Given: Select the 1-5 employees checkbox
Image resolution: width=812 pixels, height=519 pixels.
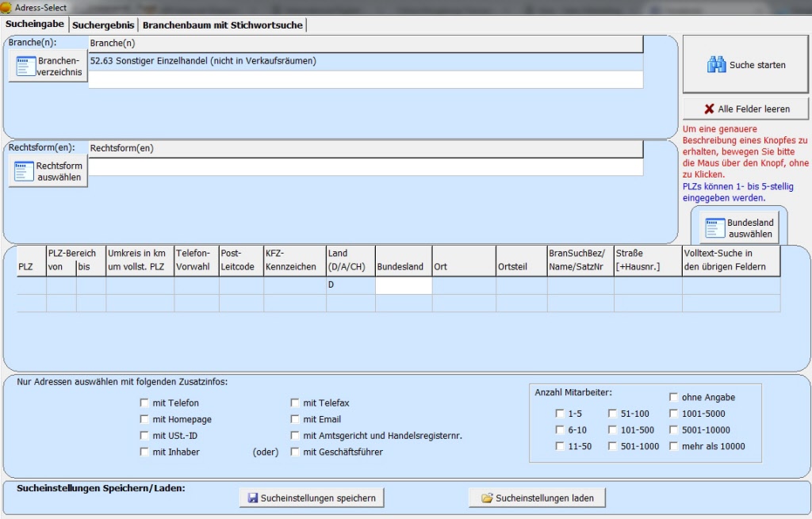Looking at the screenshot, I should [559, 414].
